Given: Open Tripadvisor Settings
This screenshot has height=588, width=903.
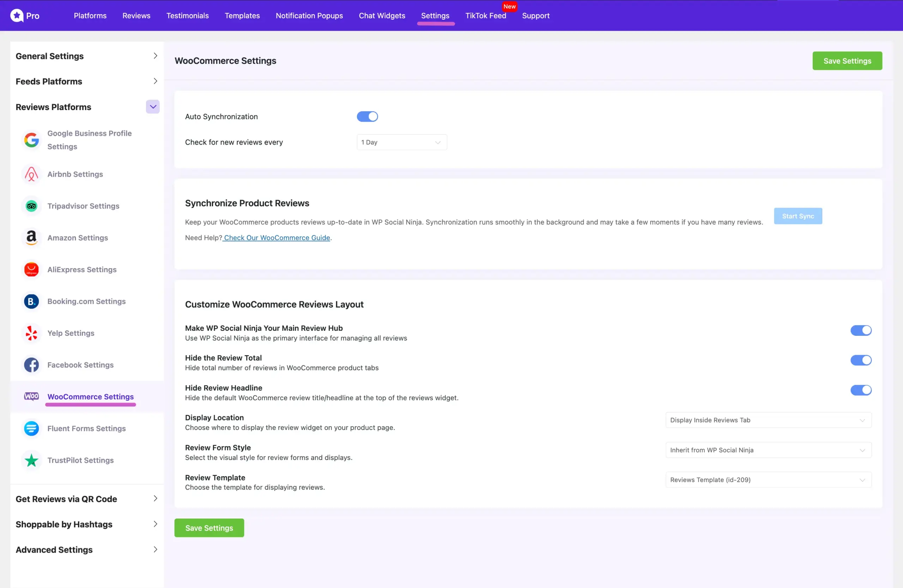Looking at the screenshot, I should click(84, 206).
